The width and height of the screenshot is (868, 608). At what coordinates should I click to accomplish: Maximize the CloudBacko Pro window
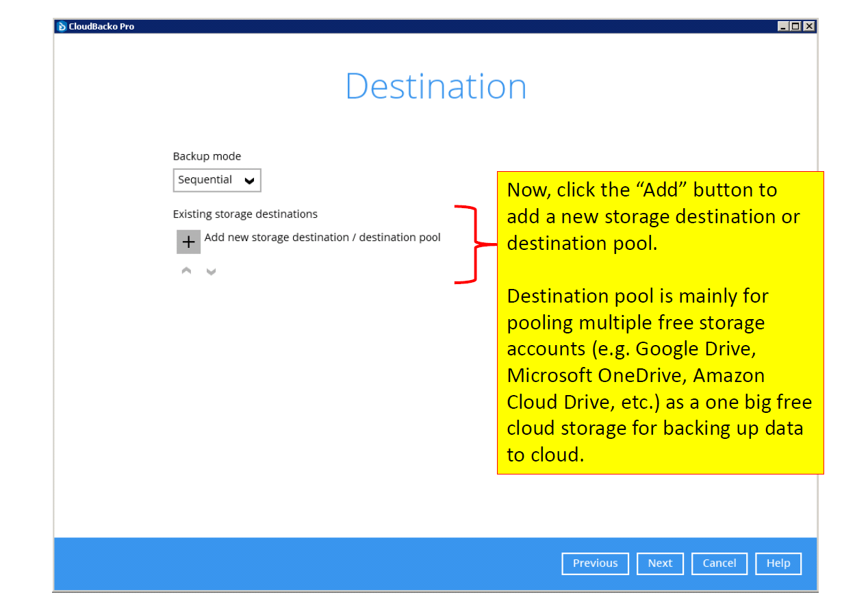click(795, 27)
